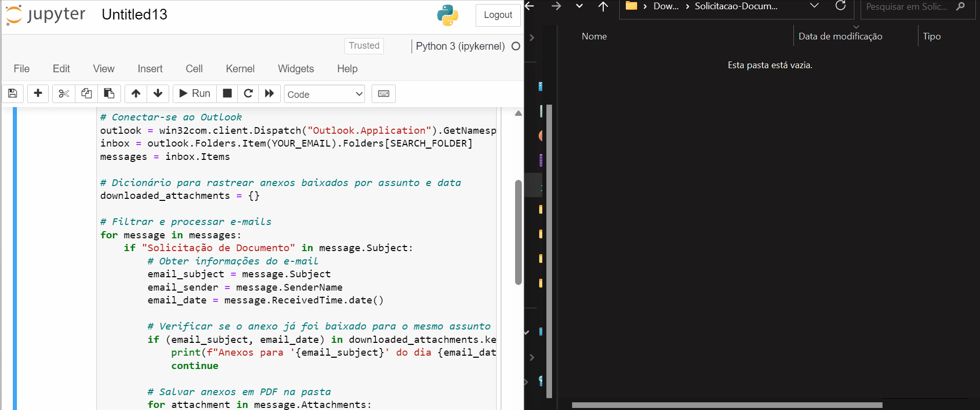This screenshot has width=980, height=410.
Task: Interrupt the kernel with the stop icon
Action: click(227, 93)
